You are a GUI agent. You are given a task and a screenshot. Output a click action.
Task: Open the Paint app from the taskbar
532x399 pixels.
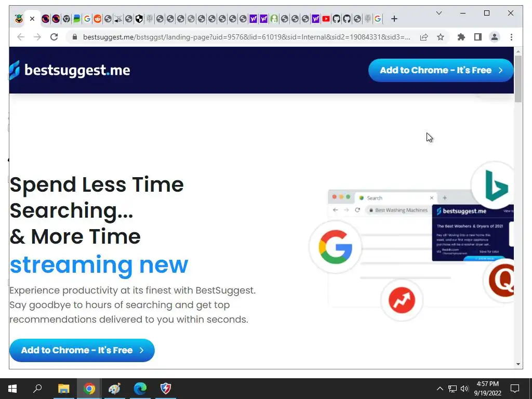click(115, 389)
